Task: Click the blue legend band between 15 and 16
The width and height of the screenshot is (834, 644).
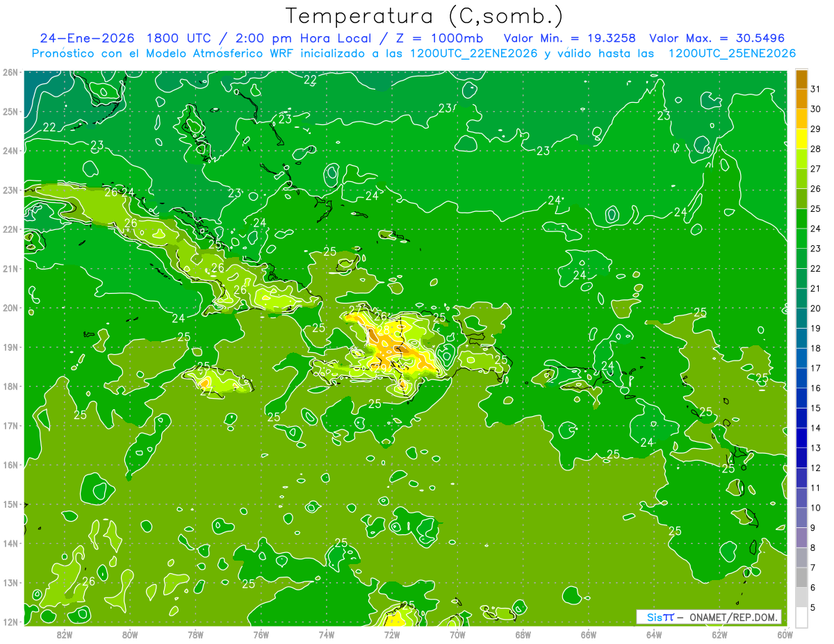Action: 801,397
